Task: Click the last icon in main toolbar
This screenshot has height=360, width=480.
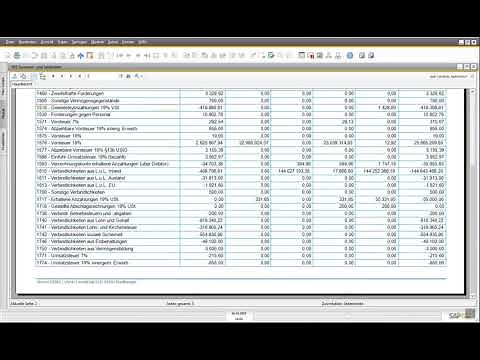Action: pos(371,55)
